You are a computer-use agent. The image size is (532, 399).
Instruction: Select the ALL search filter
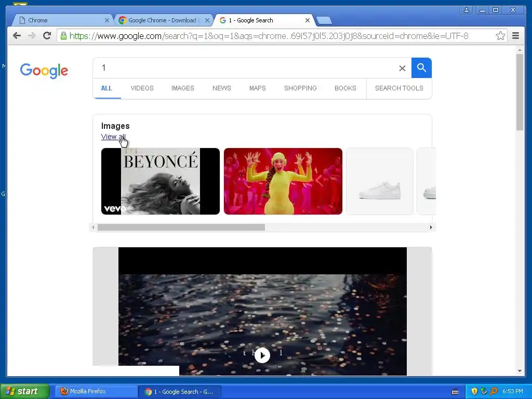[107, 88]
